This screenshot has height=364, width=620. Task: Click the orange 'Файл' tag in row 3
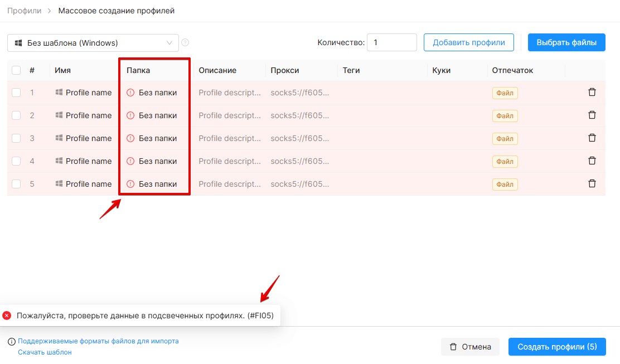505,139
